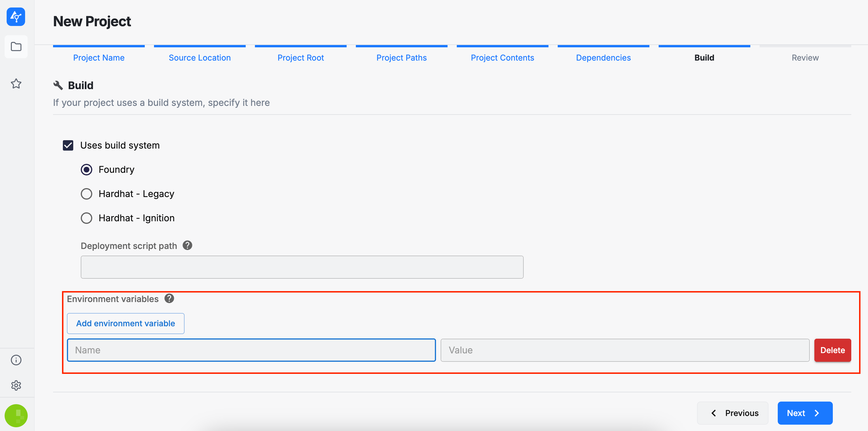Uncheck the Uses build system checkbox
The image size is (868, 431).
click(68, 145)
